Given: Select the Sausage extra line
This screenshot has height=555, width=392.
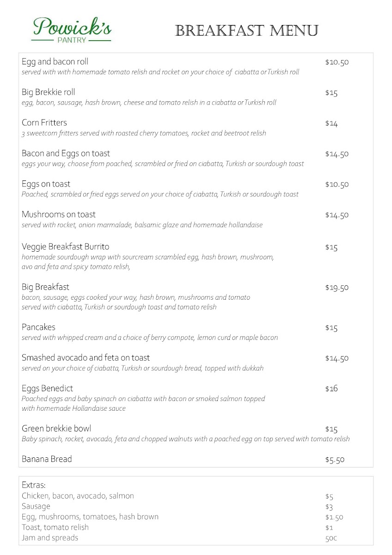Looking at the screenshot, I should (36, 506).
